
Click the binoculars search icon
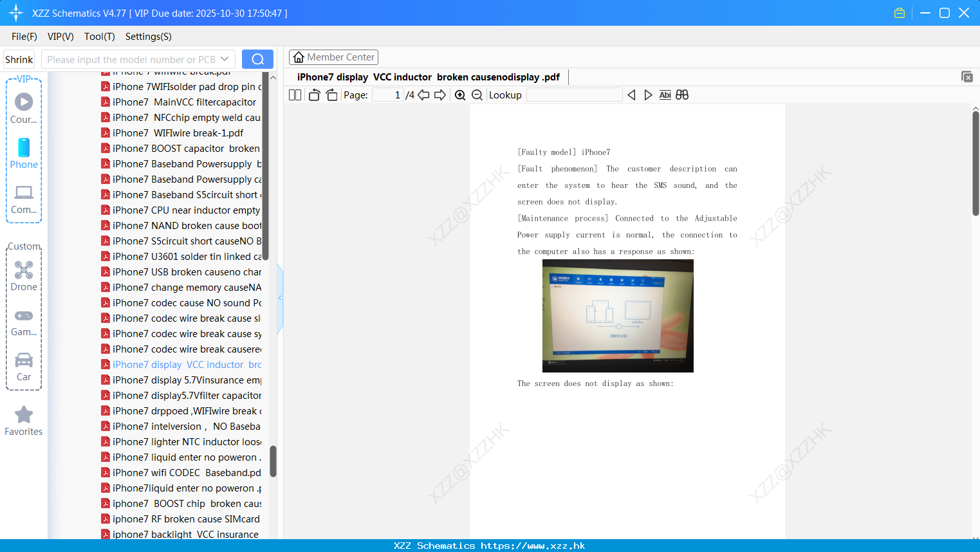[682, 95]
